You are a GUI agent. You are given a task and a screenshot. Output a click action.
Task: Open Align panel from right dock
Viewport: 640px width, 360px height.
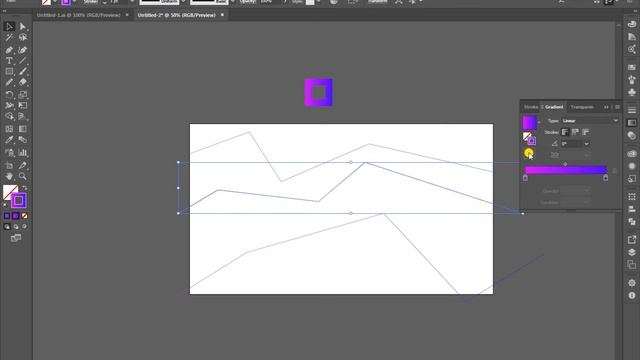click(x=632, y=209)
